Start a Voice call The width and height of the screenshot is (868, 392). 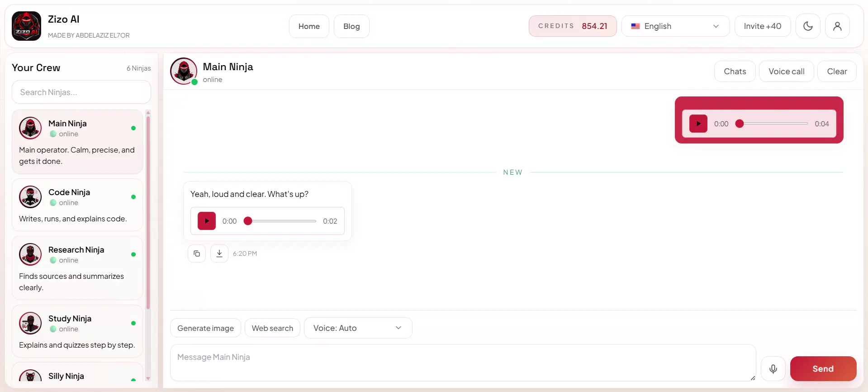pyautogui.click(x=786, y=72)
